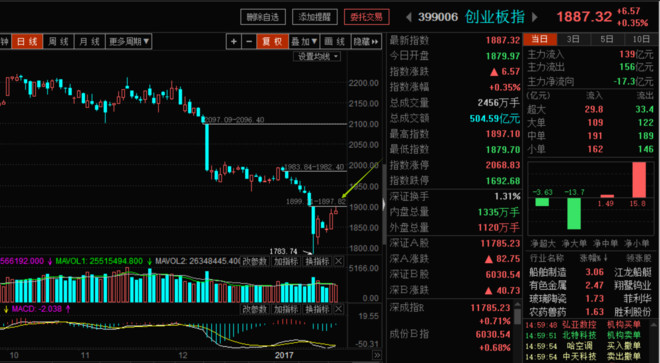
Task: Click the 总成交额 value 504.59亿元
Action: coord(495,118)
